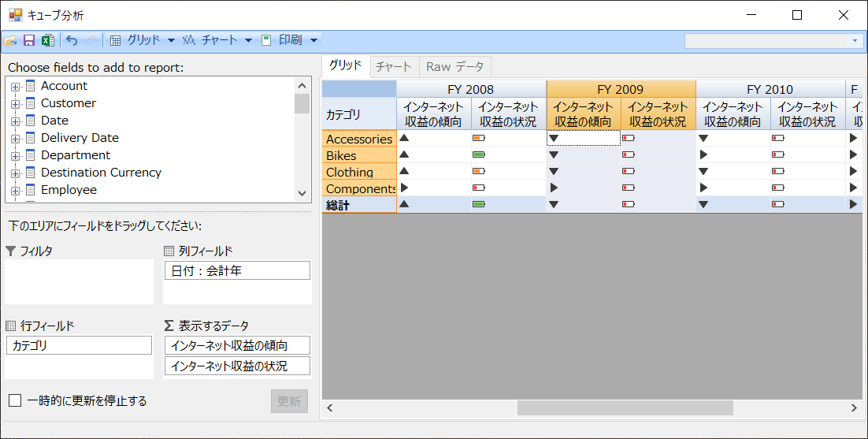868x439 pixels.
Task: Click FY 2009 インターネット収益の傾向 subheader
Action: click(584, 114)
